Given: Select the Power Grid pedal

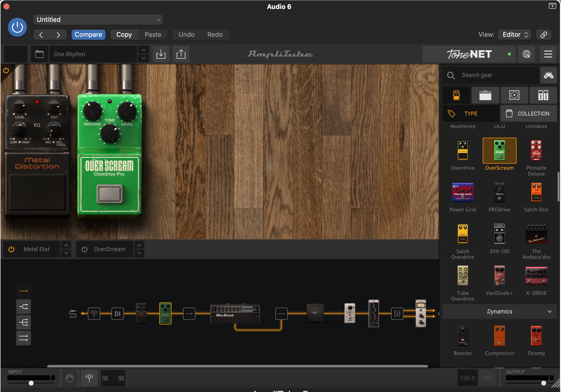Looking at the screenshot, I should click(x=463, y=192).
